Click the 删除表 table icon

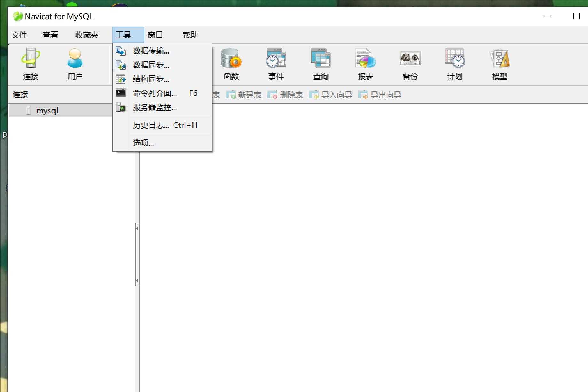(272, 95)
